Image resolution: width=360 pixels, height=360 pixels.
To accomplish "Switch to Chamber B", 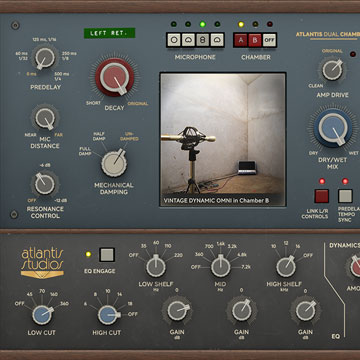I will 255,40.
